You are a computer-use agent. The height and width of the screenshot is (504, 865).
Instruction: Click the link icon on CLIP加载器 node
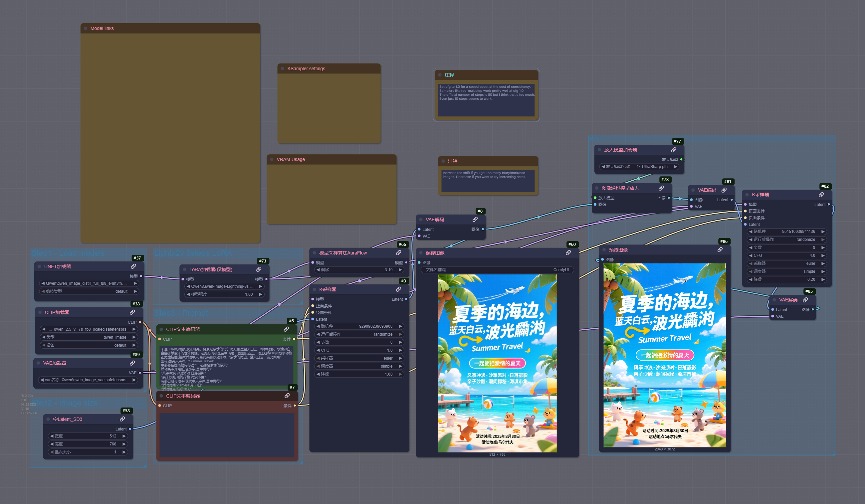click(x=132, y=312)
